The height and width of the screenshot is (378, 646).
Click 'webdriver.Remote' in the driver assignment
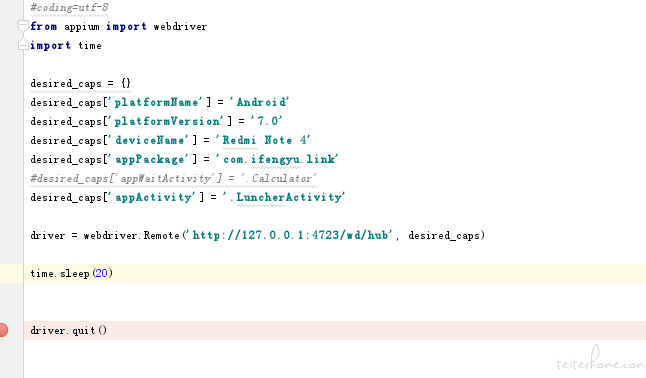click(x=131, y=235)
